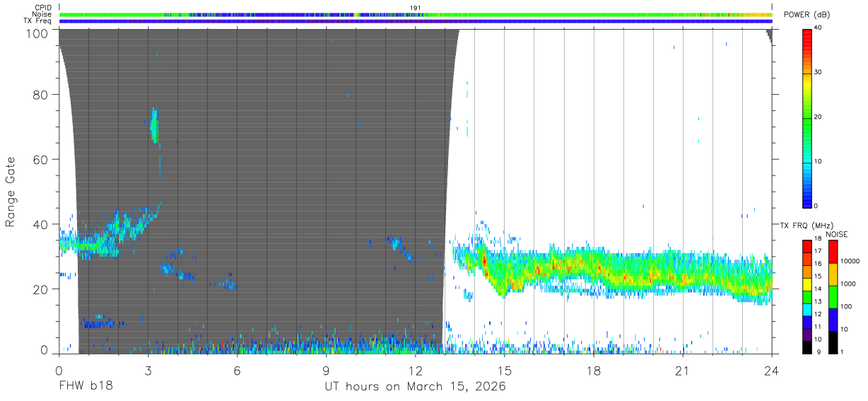Click the CPID label at top left
The image size is (868, 401).
43,8
